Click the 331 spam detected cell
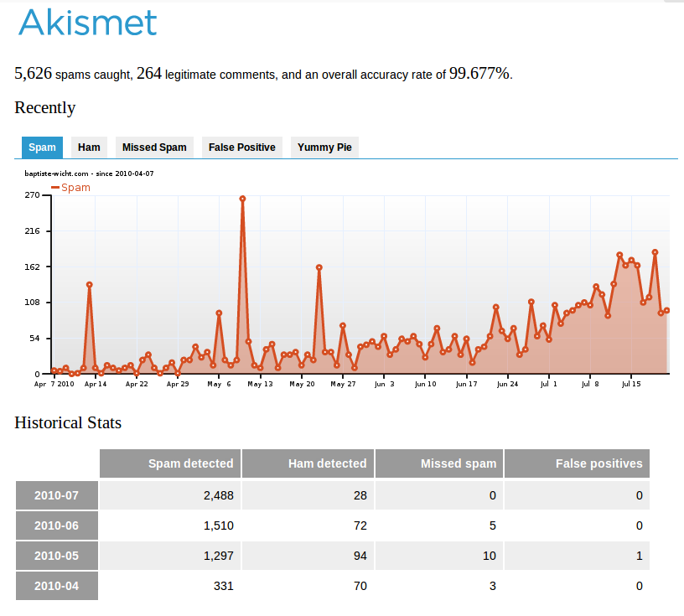This screenshot has width=684, height=616. [170, 586]
